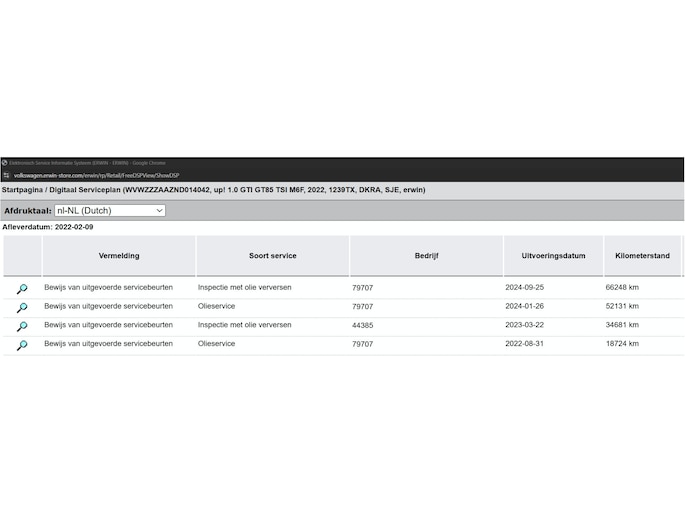
Task: Click Inspectie met olie verversen in first row
Action: [x=245, y=287]
